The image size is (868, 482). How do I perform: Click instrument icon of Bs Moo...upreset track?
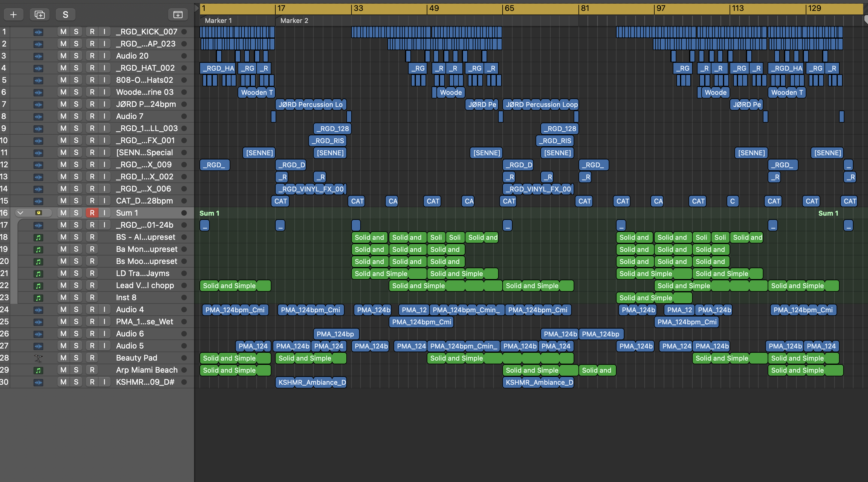pyautogui.click(x=38, y=262)
